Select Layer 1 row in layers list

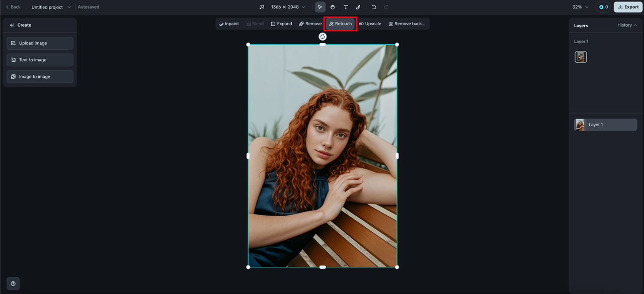tap(606, 125)
